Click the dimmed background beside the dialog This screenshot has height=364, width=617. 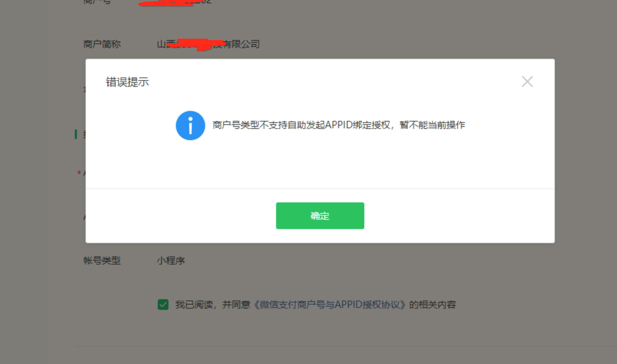(x=585, y=150)
